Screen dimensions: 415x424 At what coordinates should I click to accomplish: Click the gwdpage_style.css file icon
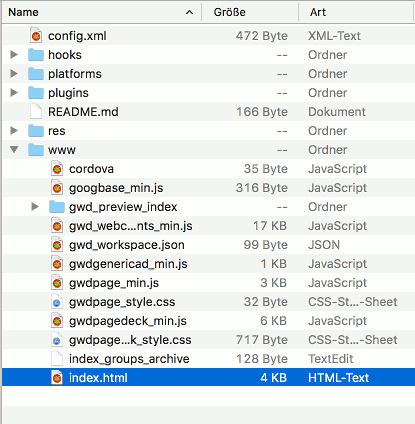pyautogui.click(x=57, y=302)
